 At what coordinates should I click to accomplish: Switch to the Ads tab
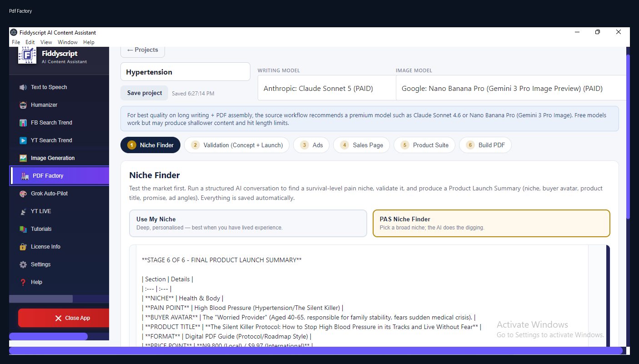(x=311, y=145)
